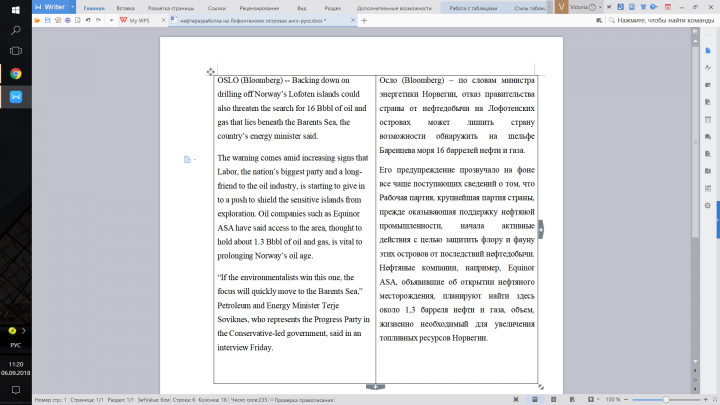Click the Open folder icon in quick toolbar
Viewport: 720px width, 405px height.
click(x=37, y=21)
